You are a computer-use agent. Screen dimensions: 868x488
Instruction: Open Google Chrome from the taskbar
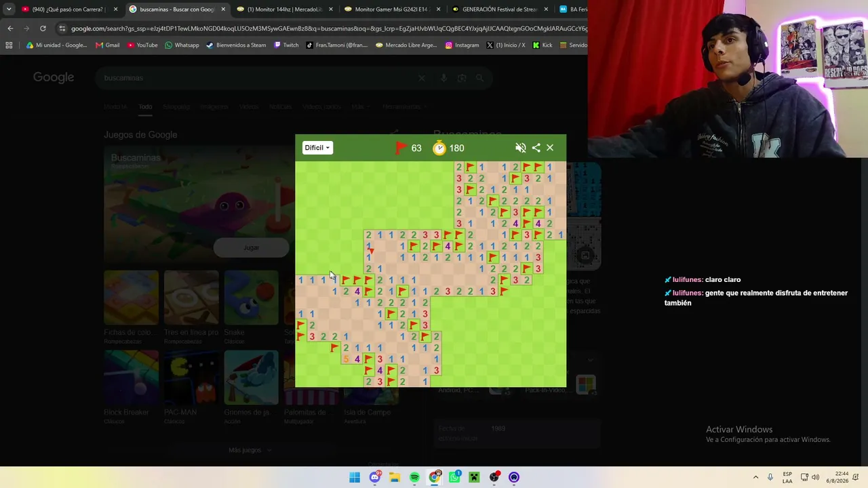[x=435, y=477]
